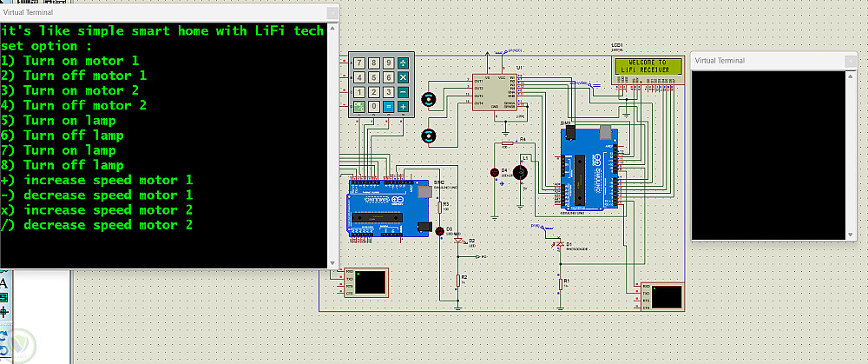Click the ON/C key on the keypad
868x364 pixels.
click(360, 106)
